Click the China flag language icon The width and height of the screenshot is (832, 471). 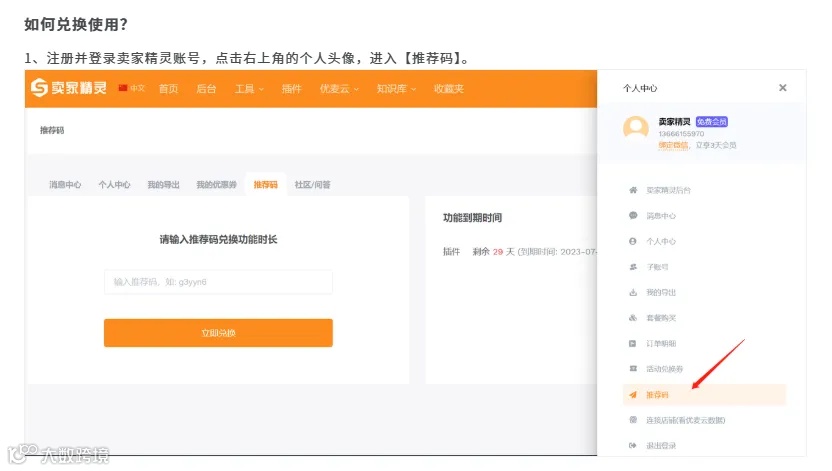123,88
